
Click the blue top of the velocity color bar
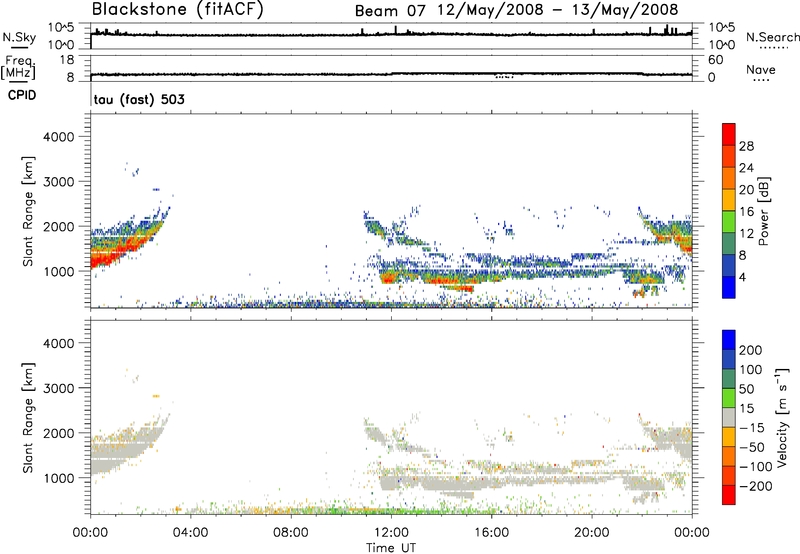click(729, 340)
